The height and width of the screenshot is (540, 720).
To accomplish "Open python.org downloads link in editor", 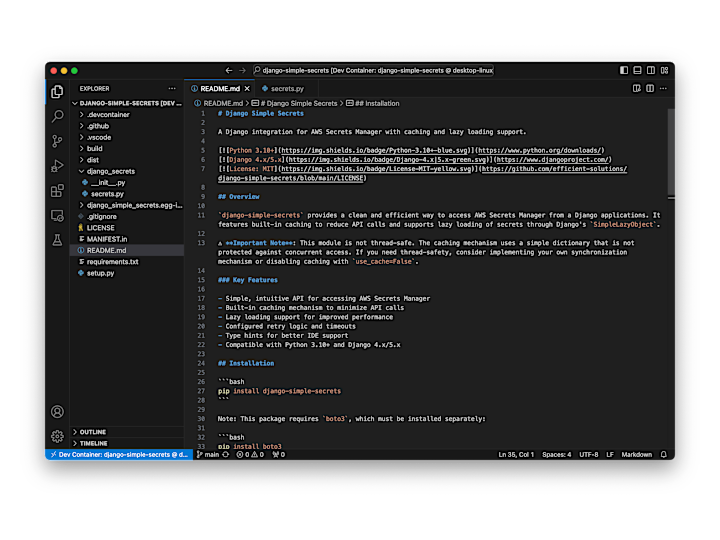I will pyautogui.click(x=541, y=150).
